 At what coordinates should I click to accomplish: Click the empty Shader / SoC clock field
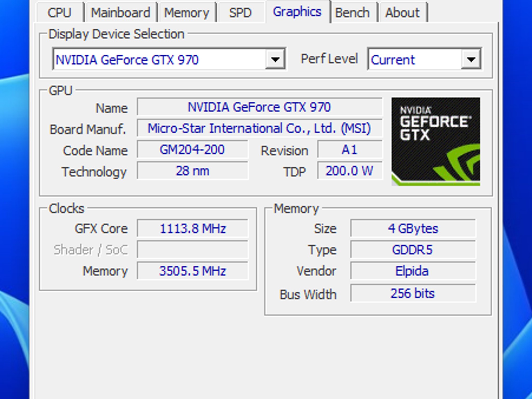click(x=192, y=250)
